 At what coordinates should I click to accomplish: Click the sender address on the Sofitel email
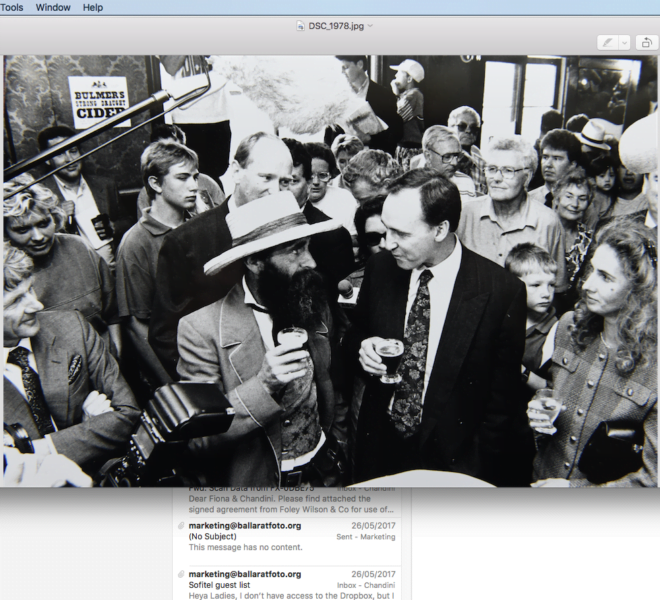coord(245,574)
